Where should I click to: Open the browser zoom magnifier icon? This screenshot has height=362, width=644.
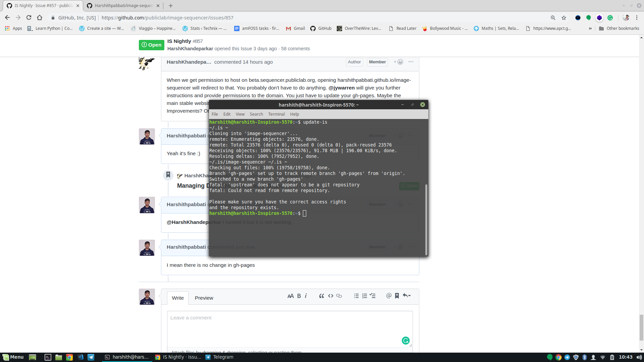pyautogui.click(x=553, y=18)
